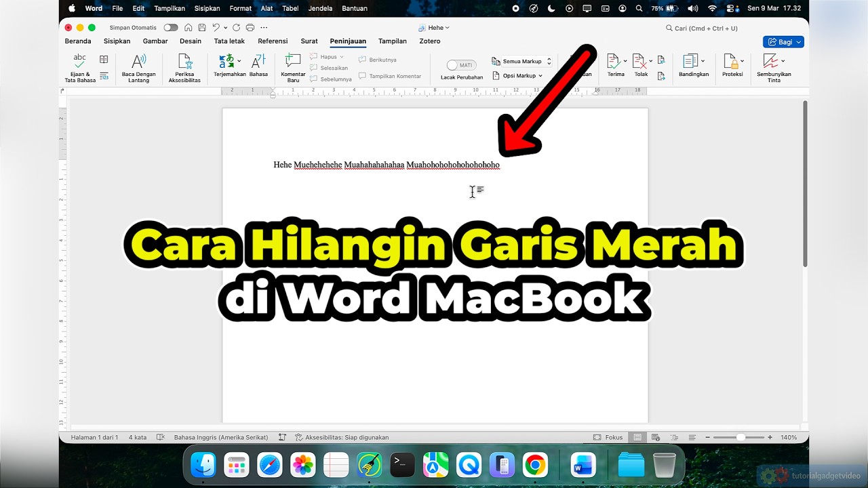Open the Tolak dropdown arrow
The image size is (868, 488).
click(651, 61)
